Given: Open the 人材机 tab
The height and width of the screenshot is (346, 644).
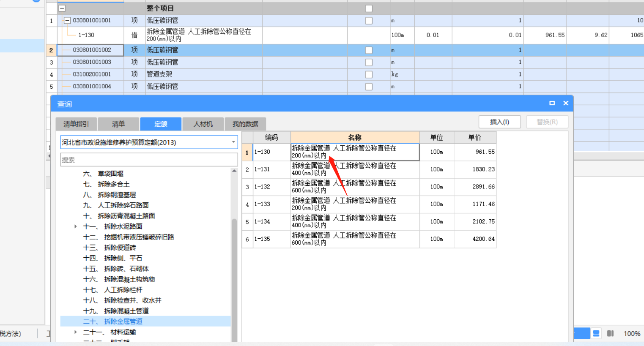Looking at the screenshot, I should click(203, 124).
